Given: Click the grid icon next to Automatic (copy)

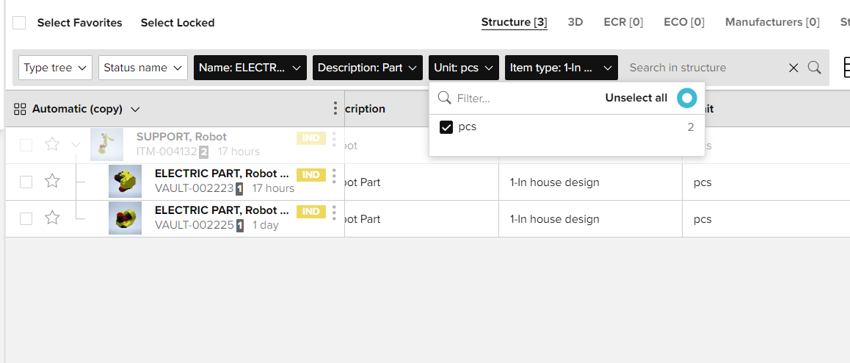Looking at the screenshot, I should point(20,109).
